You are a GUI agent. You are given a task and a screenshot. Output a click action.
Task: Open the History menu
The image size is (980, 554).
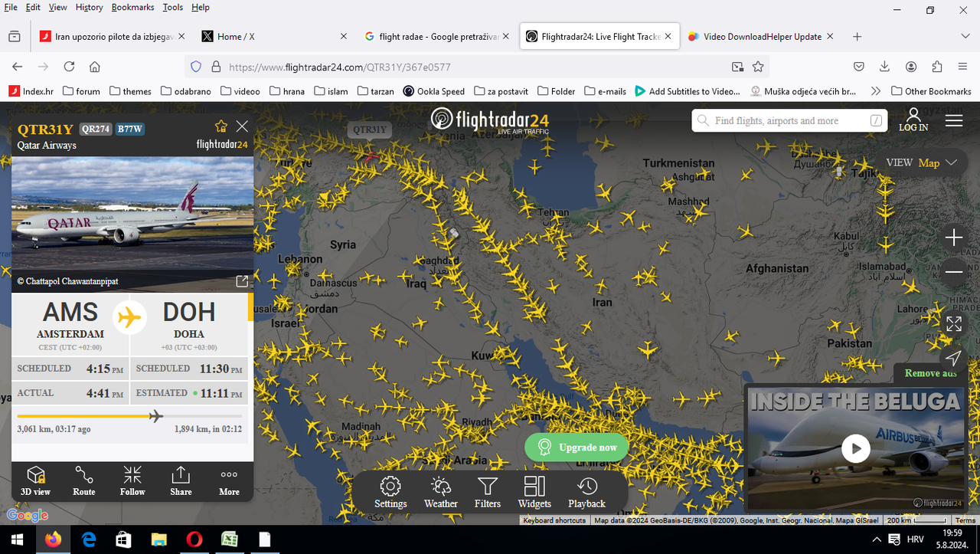(89, 7)
